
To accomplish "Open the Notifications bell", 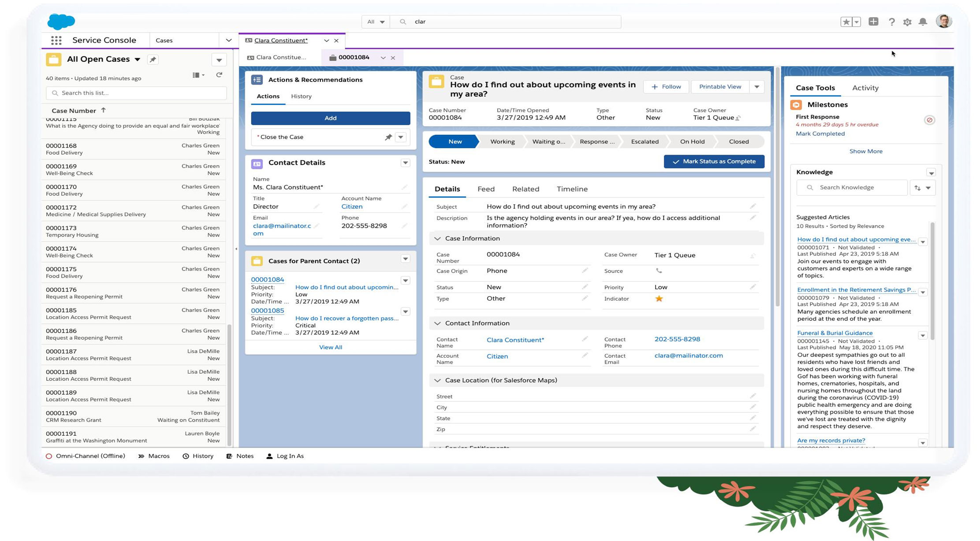I will coord(923,22).
